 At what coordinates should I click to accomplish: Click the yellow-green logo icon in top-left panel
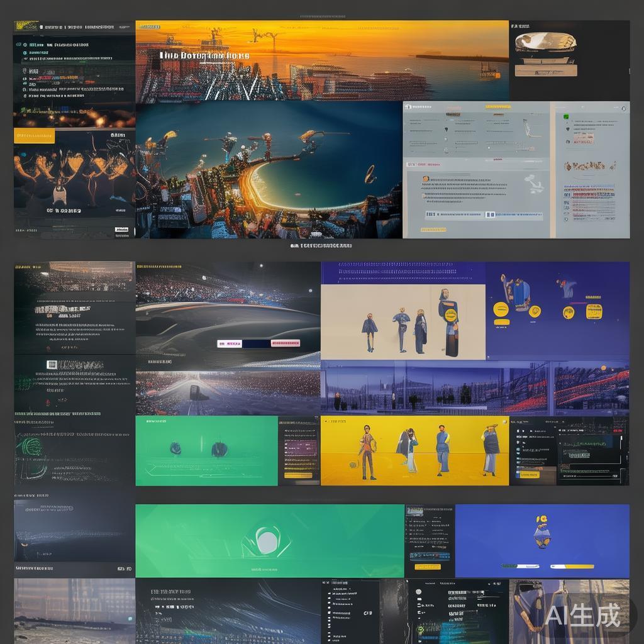tap(26, 26)
